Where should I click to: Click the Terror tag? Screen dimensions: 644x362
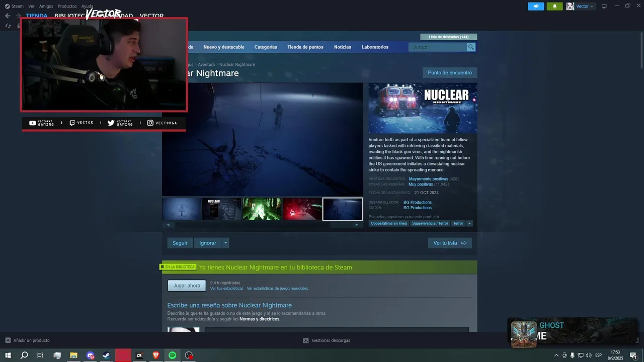[458, 223]
